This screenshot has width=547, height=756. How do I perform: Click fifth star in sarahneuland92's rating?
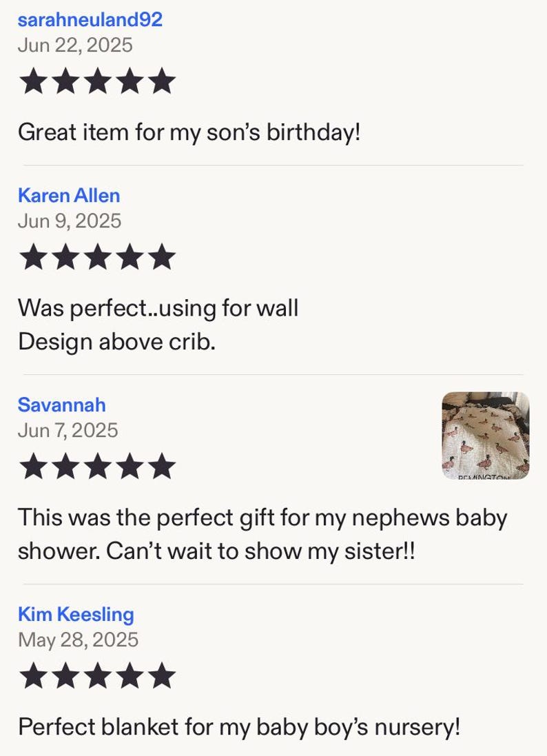pos(161,81)
